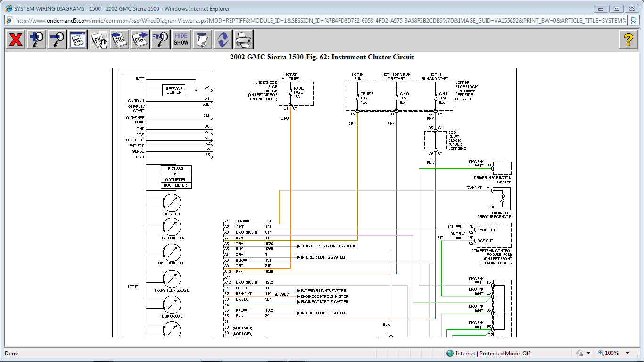The image size is (644, 362).
Task: Select the FIG hand pan tool
Action: point(99,40)
